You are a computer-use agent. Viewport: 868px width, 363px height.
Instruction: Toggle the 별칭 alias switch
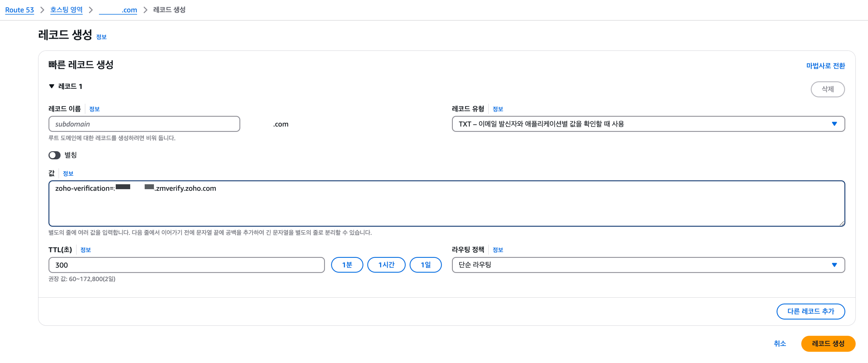tap(54, 155)
